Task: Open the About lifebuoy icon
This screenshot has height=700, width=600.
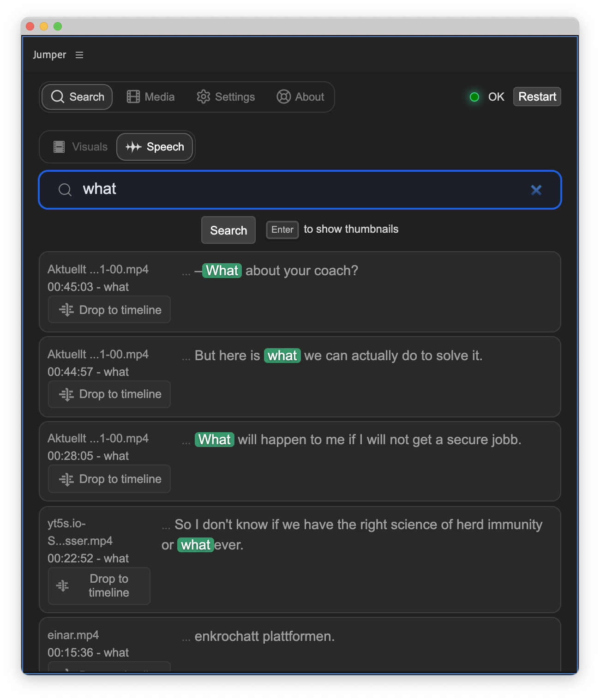Action: [283, 97]
